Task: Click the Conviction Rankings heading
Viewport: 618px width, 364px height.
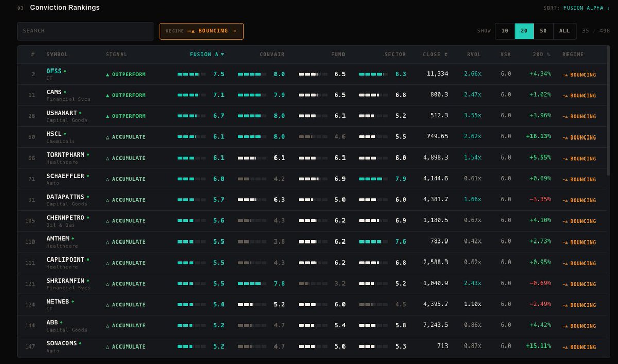Action: [x=65, y=8]
